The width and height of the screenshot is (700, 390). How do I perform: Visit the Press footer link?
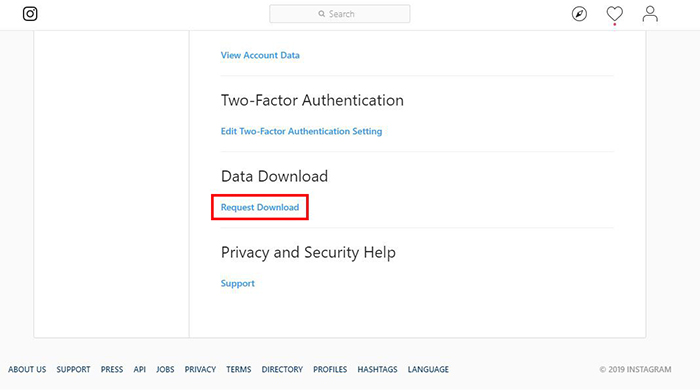point(112,369)
